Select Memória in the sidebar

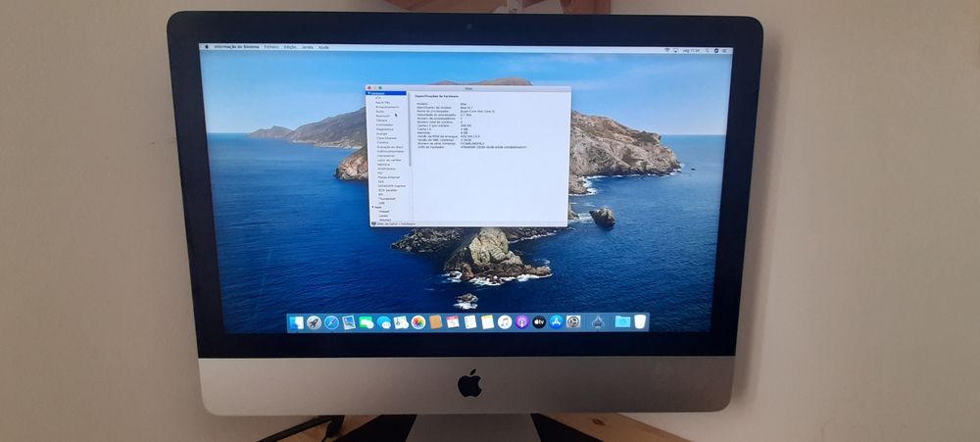point(383,165)
